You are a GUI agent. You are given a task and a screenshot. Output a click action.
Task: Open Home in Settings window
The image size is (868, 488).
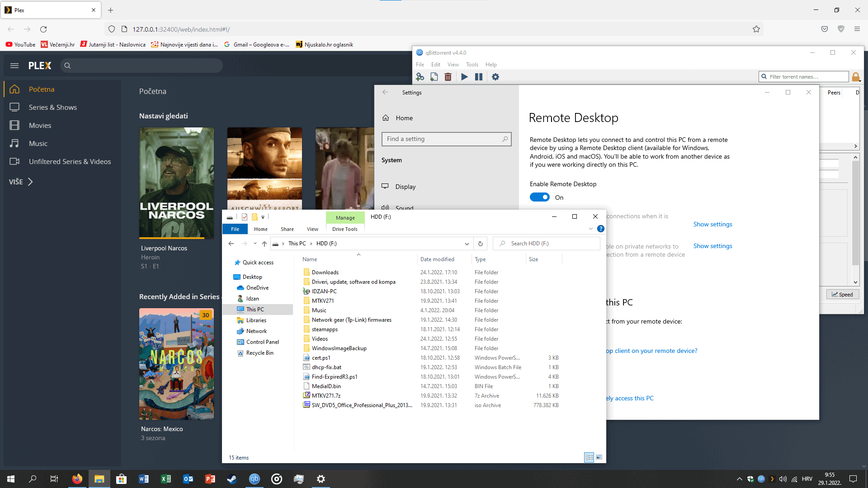[x=404, y=118]
